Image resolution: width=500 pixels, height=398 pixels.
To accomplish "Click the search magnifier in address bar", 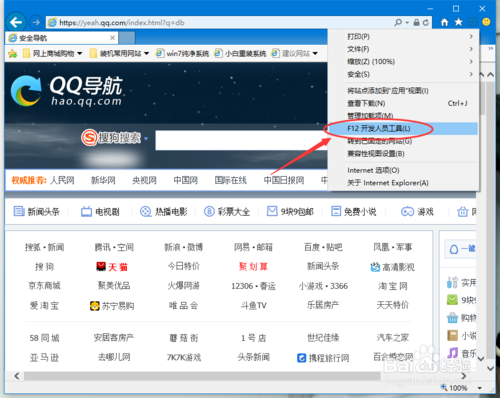I will [398, 22].
